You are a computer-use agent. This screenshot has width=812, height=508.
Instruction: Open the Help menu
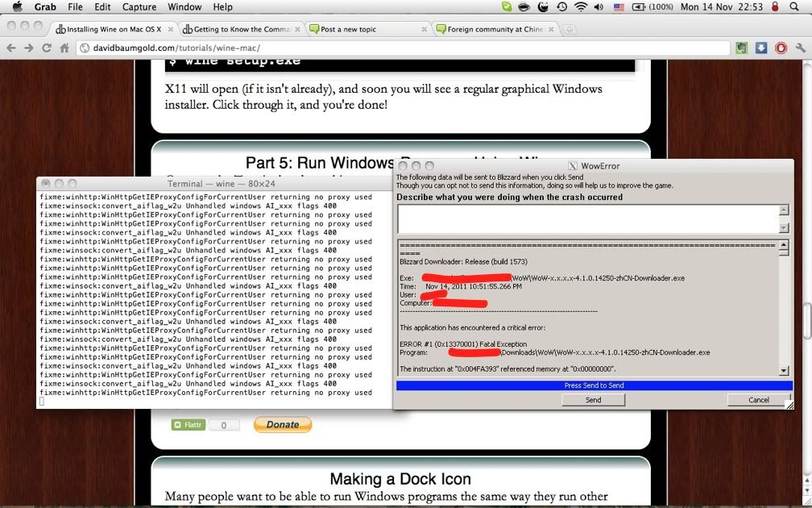coord(222,6)
